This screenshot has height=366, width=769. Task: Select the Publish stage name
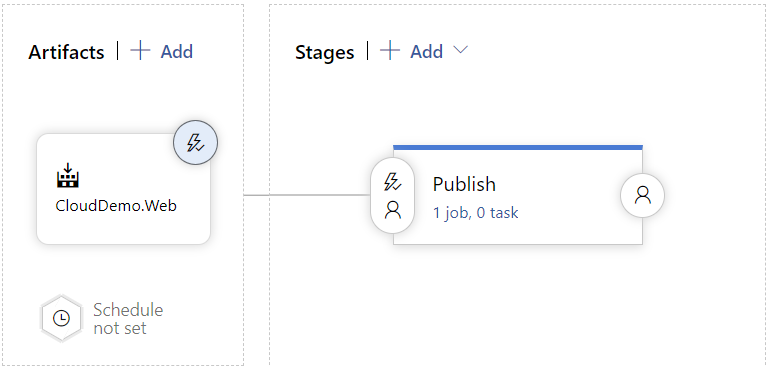(x=464, y=184)
